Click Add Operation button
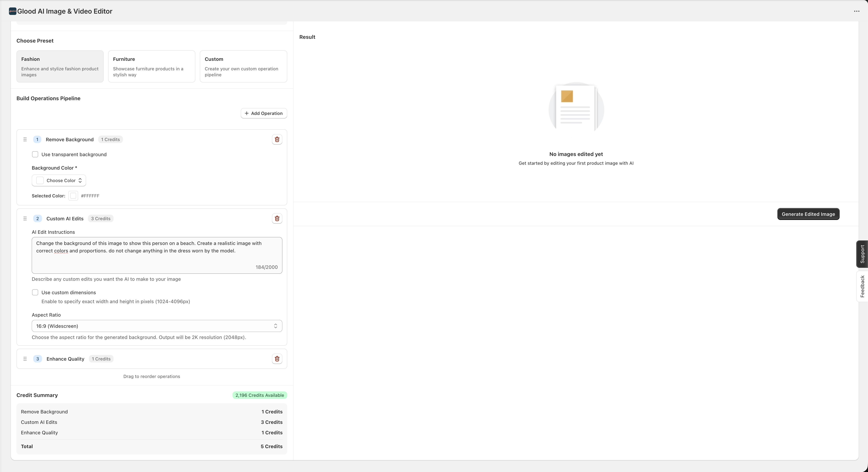868x472 pixels. (x=263, y=113)
